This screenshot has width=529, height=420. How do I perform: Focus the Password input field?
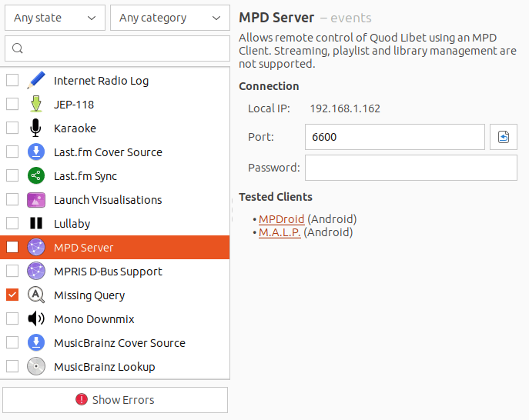pyautogui.click(x=411, y=168)
